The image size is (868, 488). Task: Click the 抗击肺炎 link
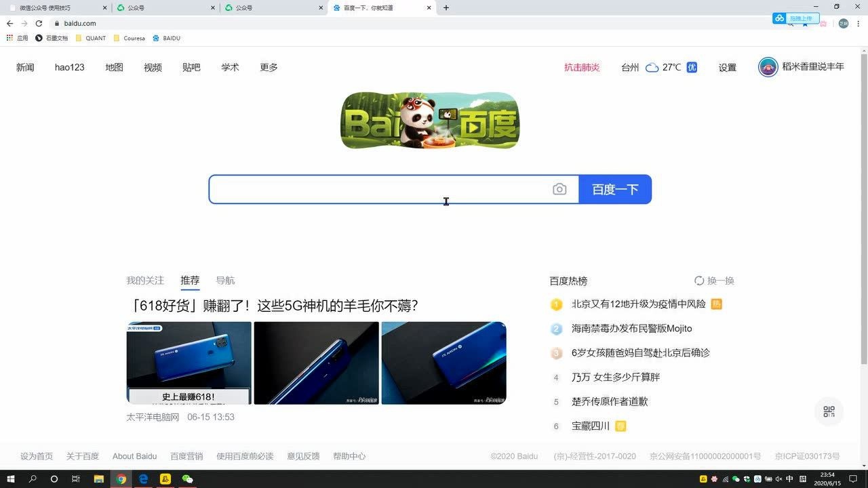tap(582, 67)
